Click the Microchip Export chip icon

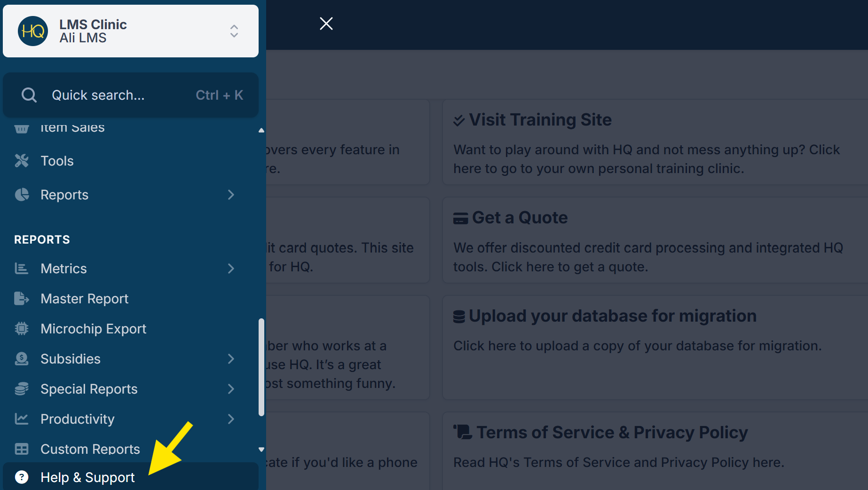pyautogui.click(x=22, y=329)
